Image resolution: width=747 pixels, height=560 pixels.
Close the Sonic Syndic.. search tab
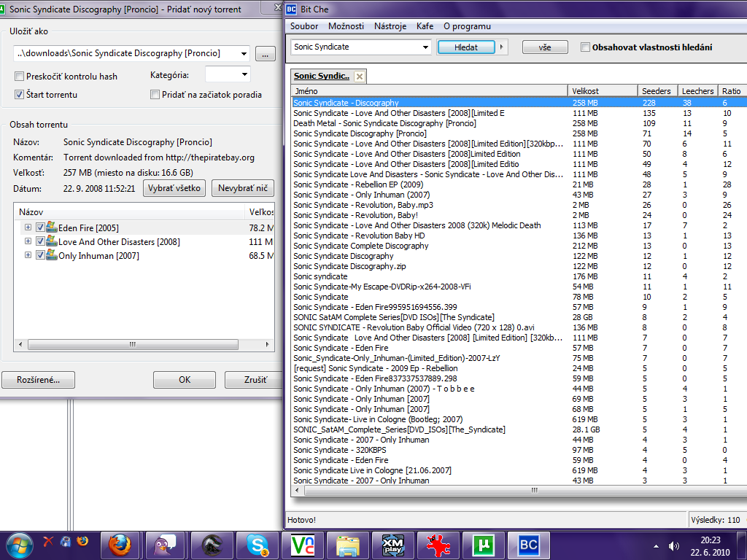pyautogui.click(x=360, y=76)
